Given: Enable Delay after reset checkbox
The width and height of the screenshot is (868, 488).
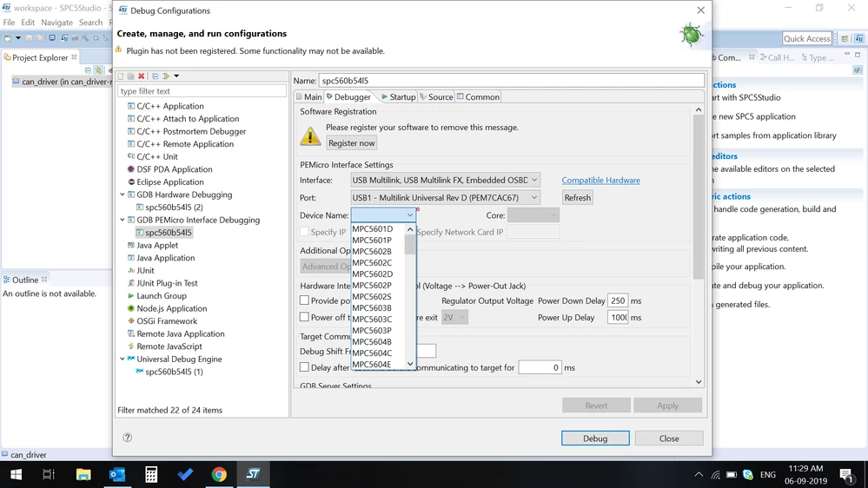Looking at the screenshot, I should tap(304, 366).
